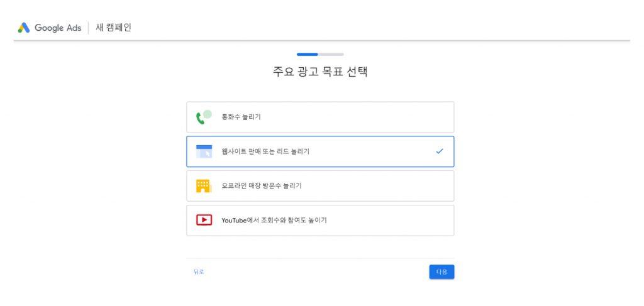
Task: Click the 새 캠페인 header label
Action: point(113,28)
